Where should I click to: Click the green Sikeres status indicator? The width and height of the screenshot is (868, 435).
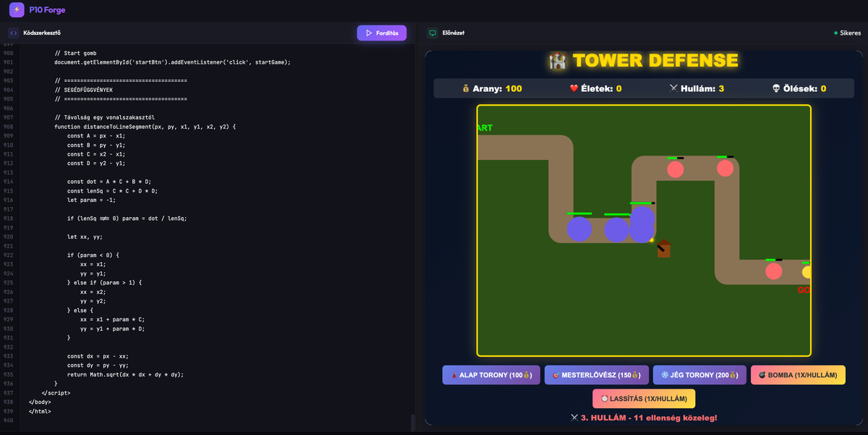(847, 33)
